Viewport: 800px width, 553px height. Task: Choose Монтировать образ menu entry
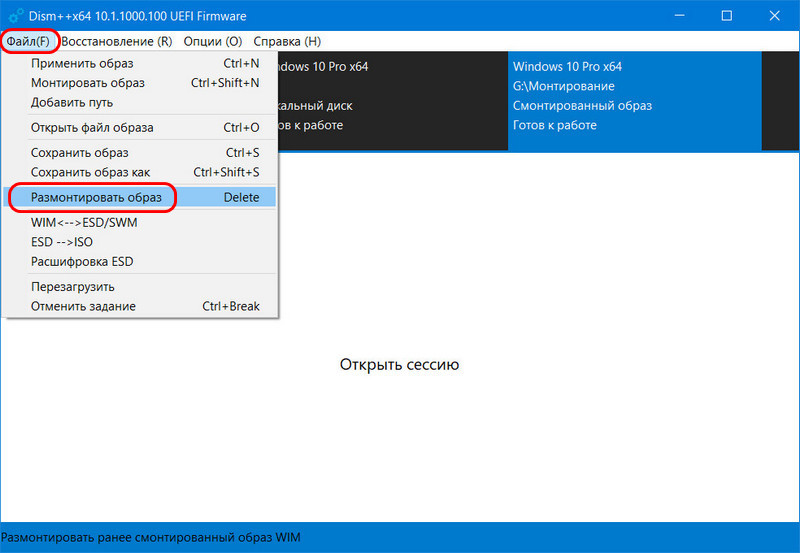pos(140,83)
